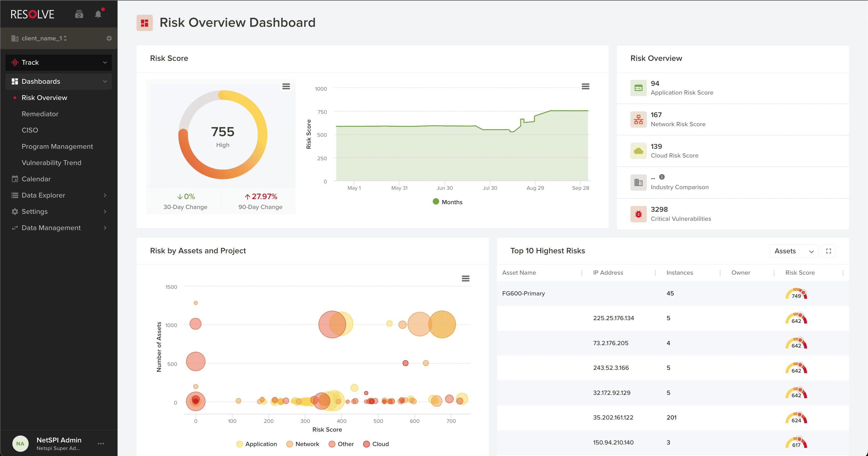
Task: Click the 617 risk gauge for 150.94.210.140
Action: 796,442
